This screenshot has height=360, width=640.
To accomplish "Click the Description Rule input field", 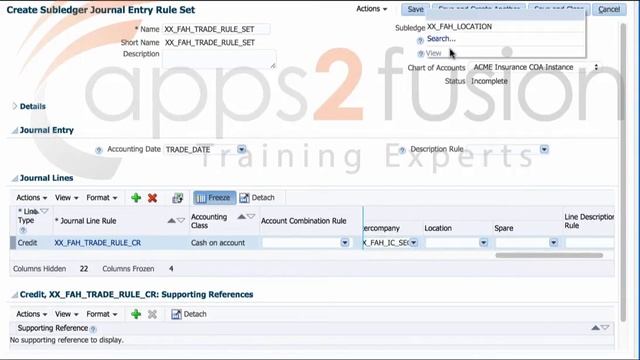I will (503, 149).
